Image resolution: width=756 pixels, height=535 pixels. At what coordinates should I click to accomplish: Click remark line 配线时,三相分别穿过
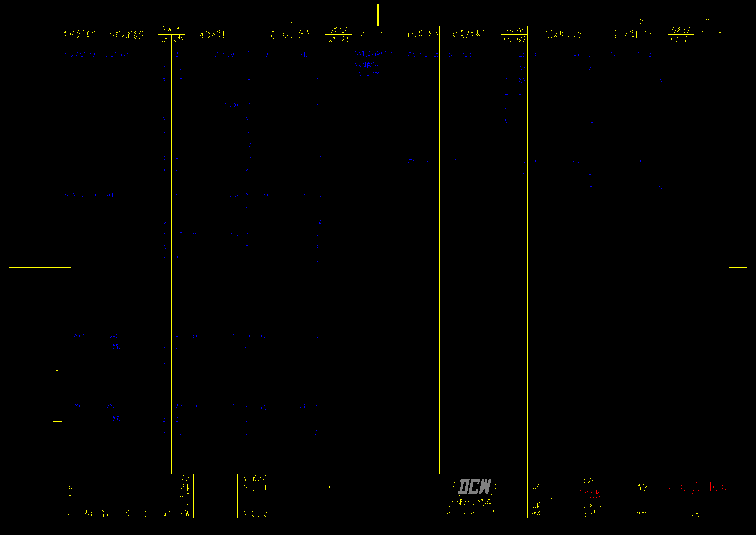(373, 54)
